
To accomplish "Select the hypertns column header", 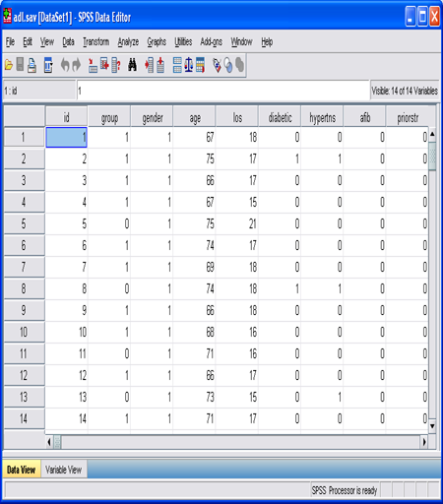I will (323, 117).
